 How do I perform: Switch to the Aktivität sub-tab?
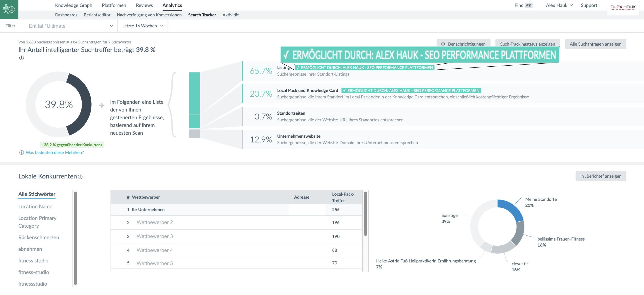[x=230, y=15]
